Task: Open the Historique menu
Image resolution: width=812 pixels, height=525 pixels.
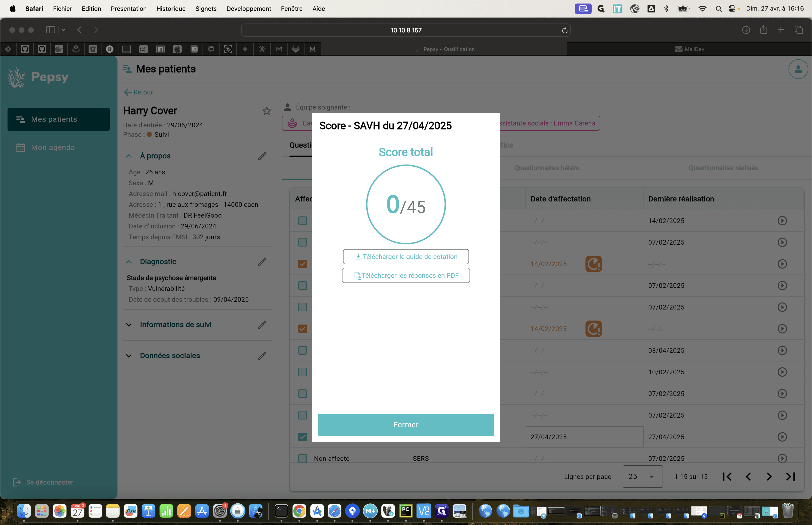Action: pos(171,8)
